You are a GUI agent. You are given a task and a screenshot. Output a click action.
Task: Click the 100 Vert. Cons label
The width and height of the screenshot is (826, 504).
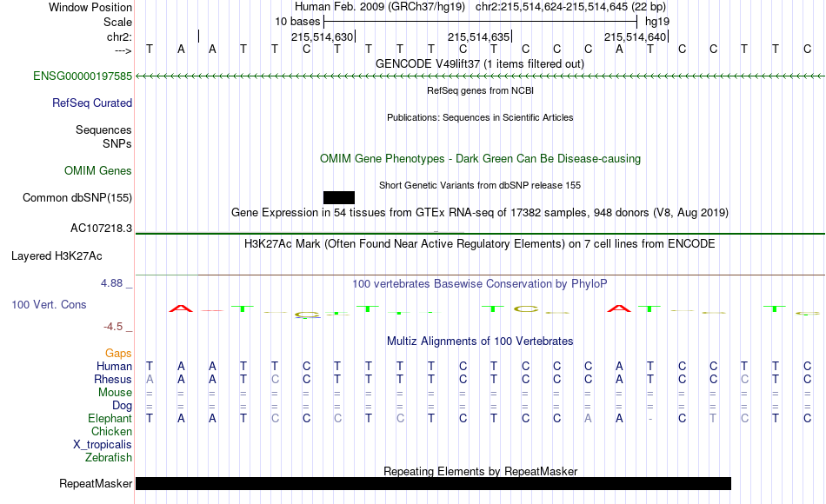click(x=49, y=304)
